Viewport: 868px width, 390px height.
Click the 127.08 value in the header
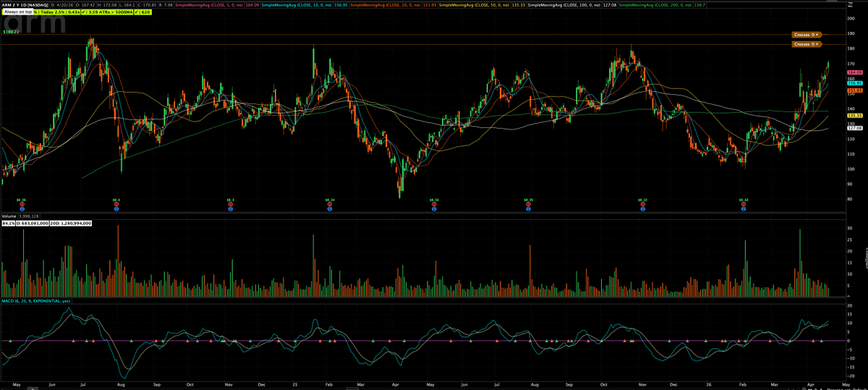(x=610, y=5)
